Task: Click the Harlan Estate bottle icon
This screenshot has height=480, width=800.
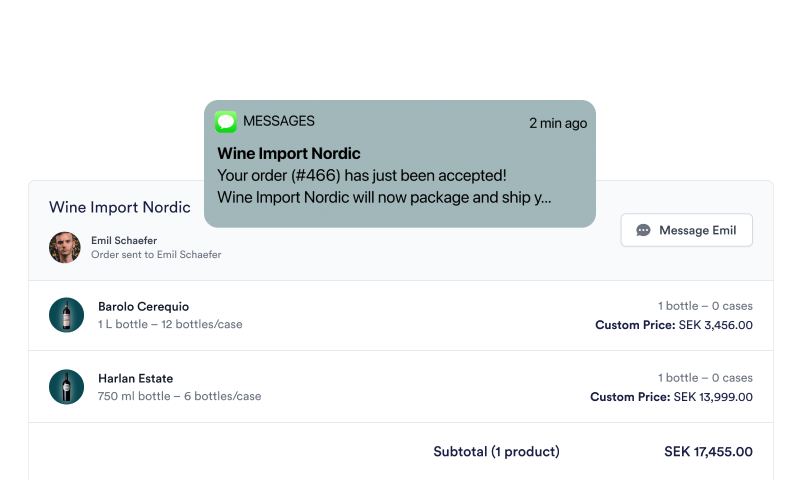Action: coord(66,387)
